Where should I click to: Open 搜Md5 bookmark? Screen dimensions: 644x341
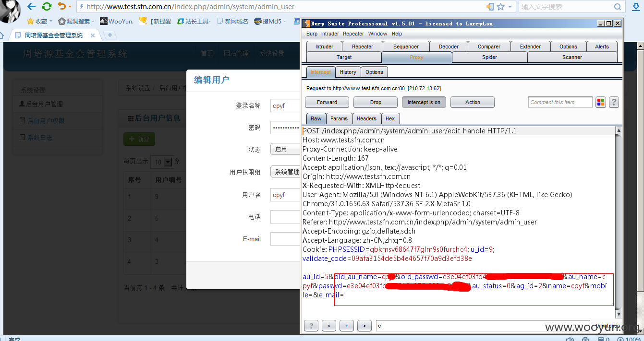(x=270, y=21)
